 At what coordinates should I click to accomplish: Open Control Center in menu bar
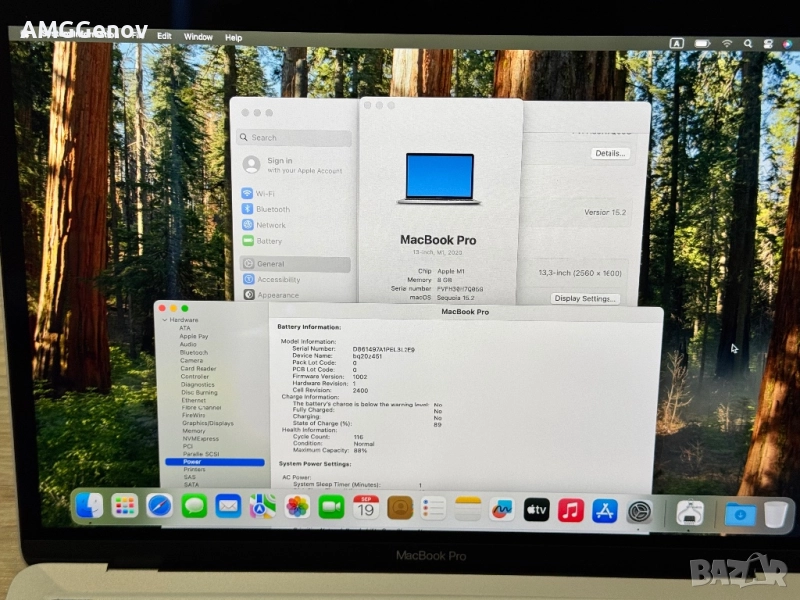click(x=768, y=44)
